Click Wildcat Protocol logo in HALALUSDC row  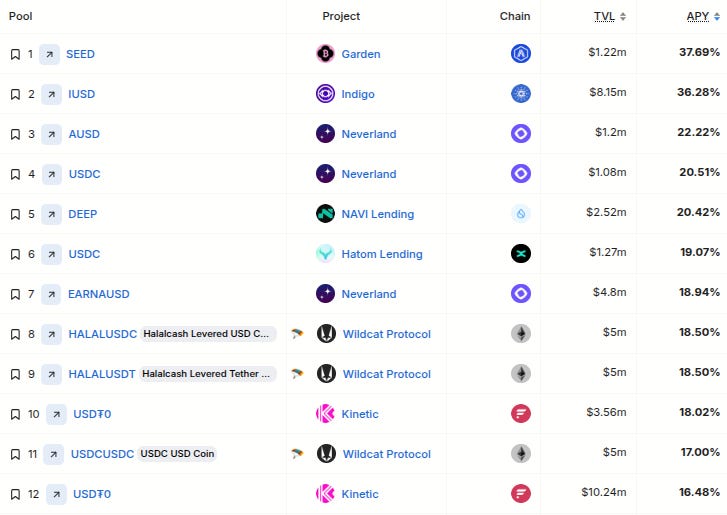pyautogui.click(x=326, y=334)
